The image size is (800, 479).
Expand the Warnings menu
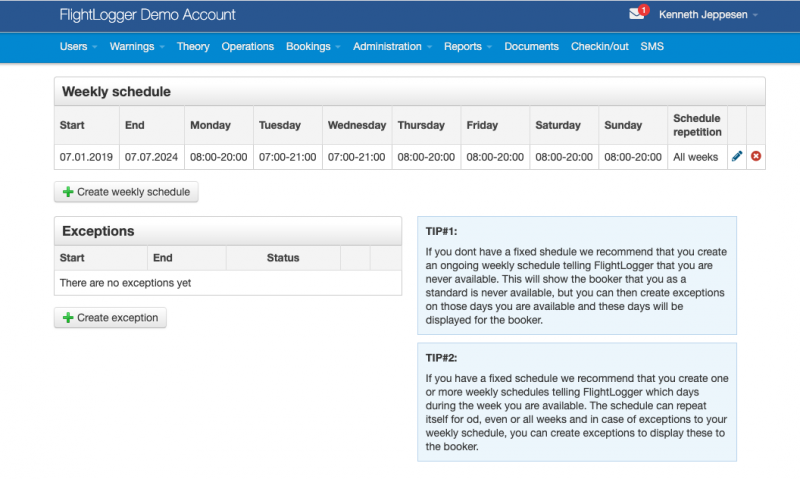point(137,46)
